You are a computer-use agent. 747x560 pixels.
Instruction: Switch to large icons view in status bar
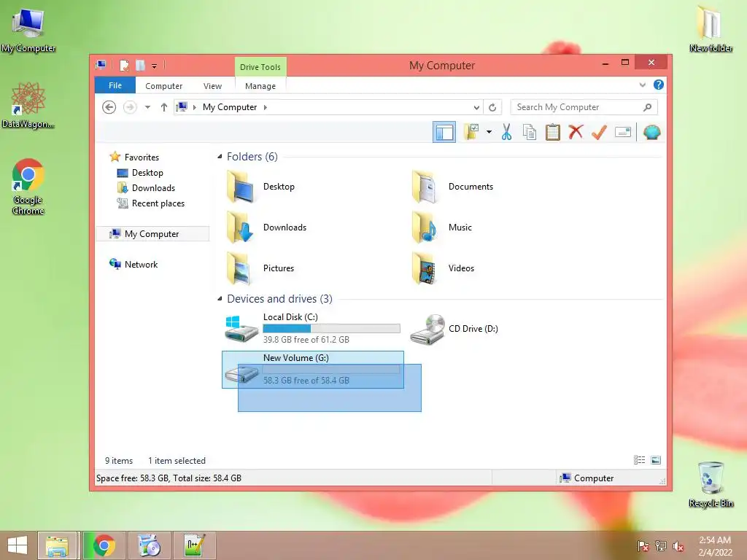coord(656,460)
